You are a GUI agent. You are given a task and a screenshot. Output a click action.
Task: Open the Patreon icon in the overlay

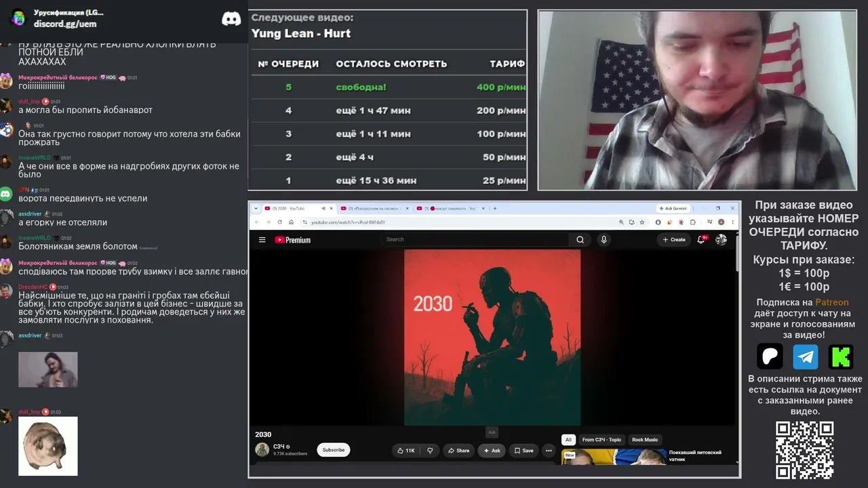pyautogui.click(x=770, y=357)
